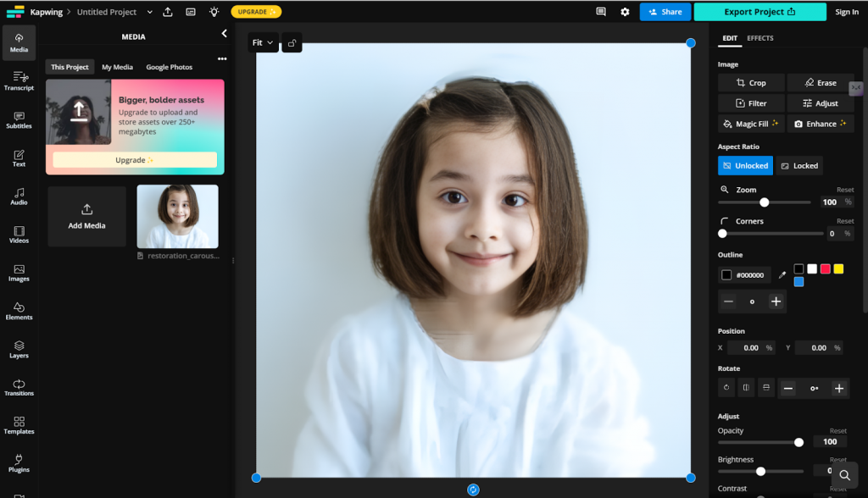Open the Subtitles tool
The height and width of the screenshot is (498, 868).
(19, 120)
